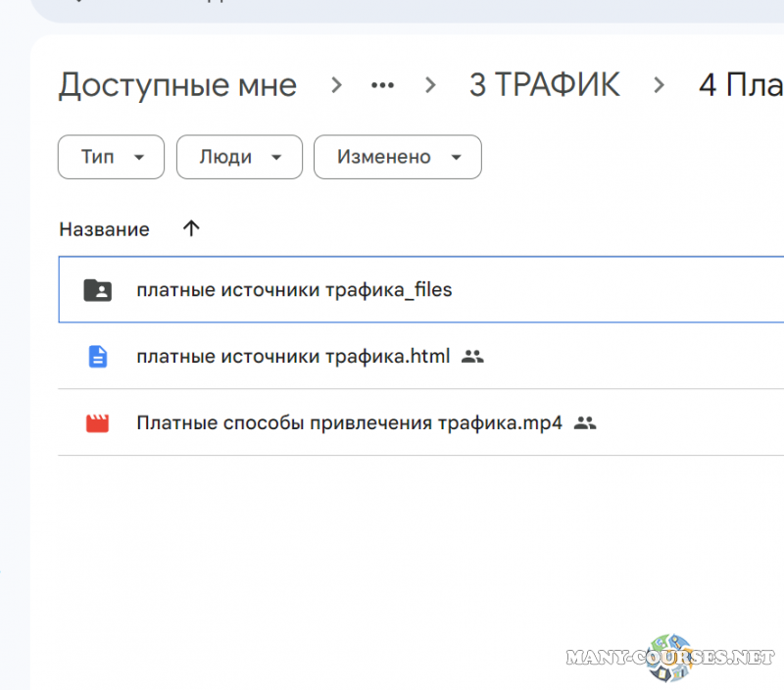Click the chevron right after Доступные мне

(336, 85)
